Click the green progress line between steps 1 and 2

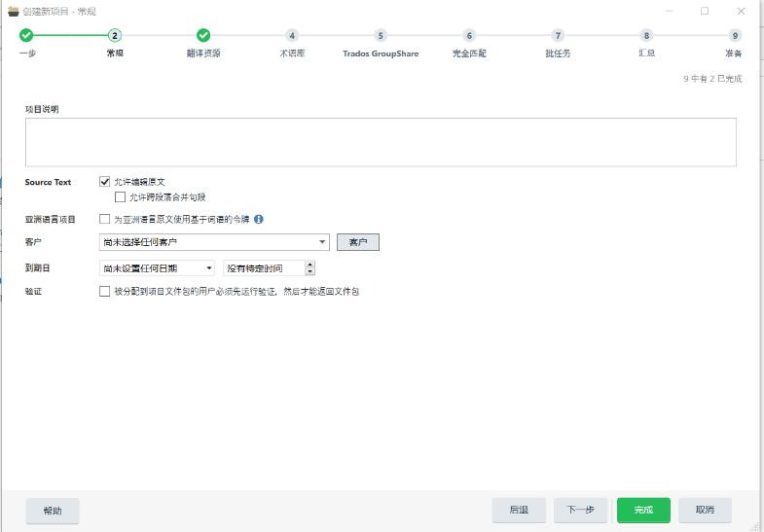click(71, 35)
